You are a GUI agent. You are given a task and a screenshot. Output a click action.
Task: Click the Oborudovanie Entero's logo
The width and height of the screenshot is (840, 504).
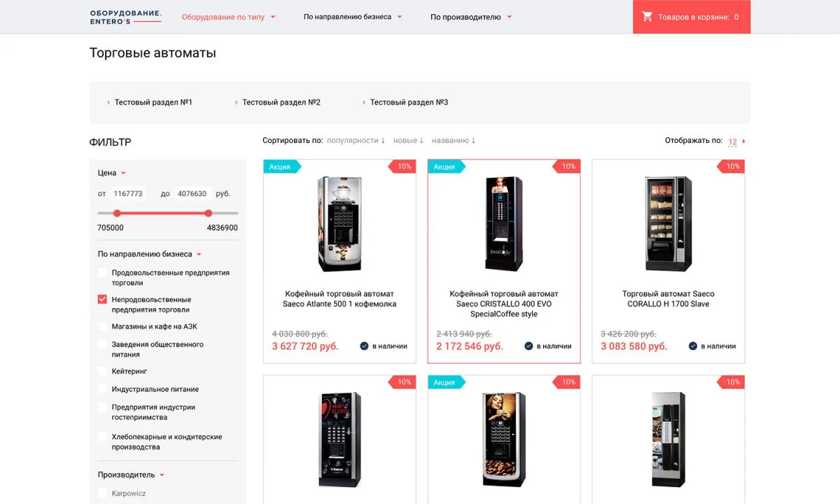point(125,17)
